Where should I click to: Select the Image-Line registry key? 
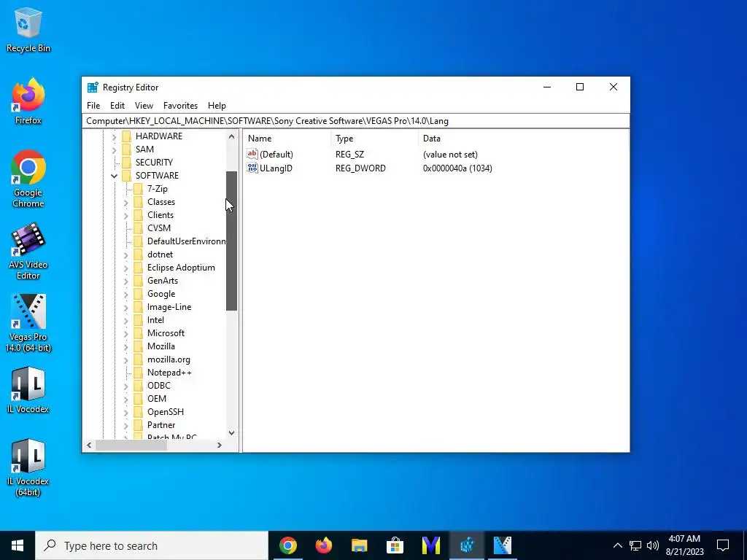169,307
